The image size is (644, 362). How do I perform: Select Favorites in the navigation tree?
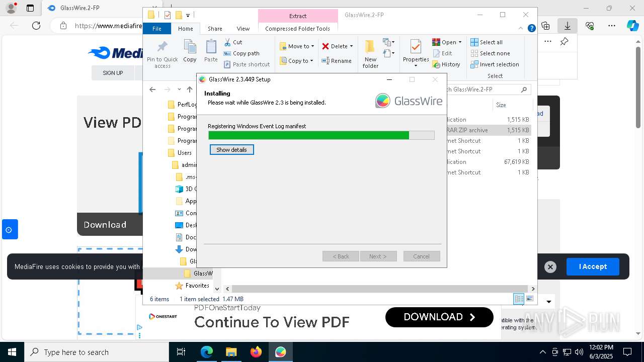coord(192,286)
